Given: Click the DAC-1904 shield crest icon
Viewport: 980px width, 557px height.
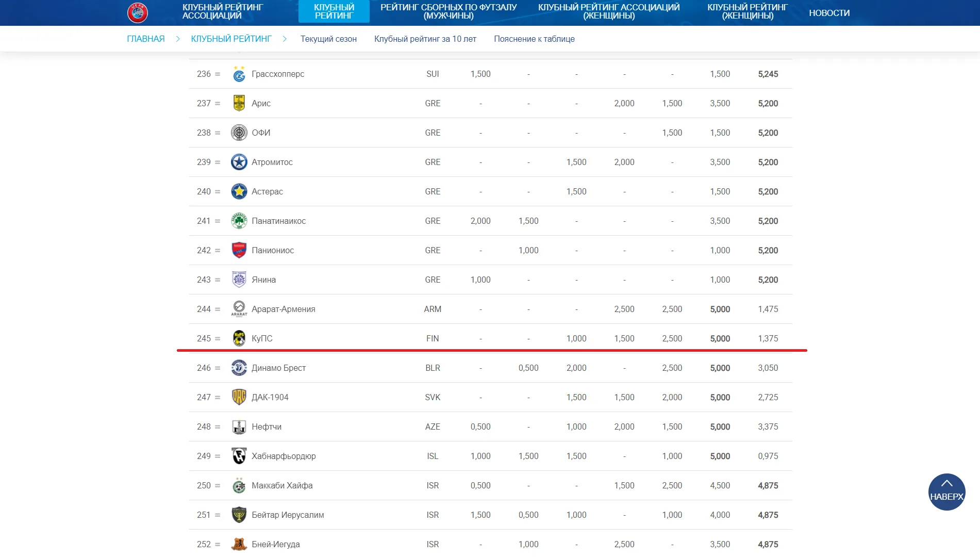Looking at the screenshot, I should [x=239, y=397].
